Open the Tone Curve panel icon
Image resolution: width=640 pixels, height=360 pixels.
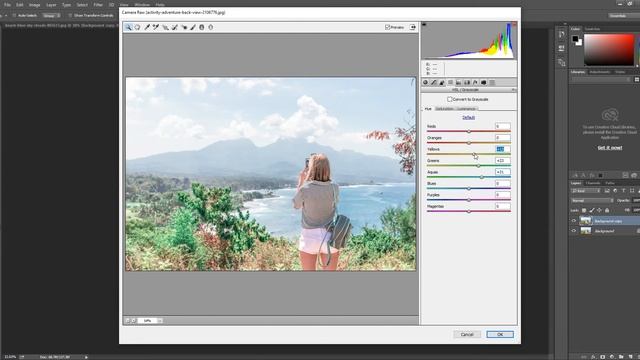pyautogui.click(x=434, y=82)
